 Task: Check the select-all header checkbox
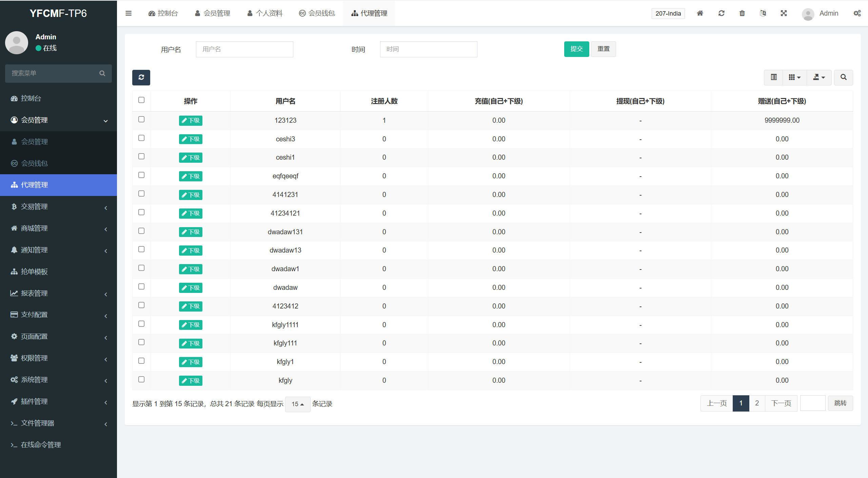[141, 100]
